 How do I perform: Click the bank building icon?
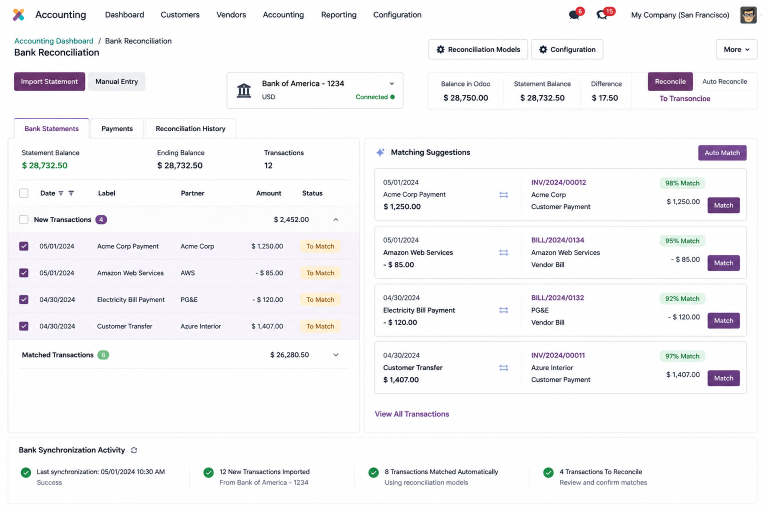[244, 90]
